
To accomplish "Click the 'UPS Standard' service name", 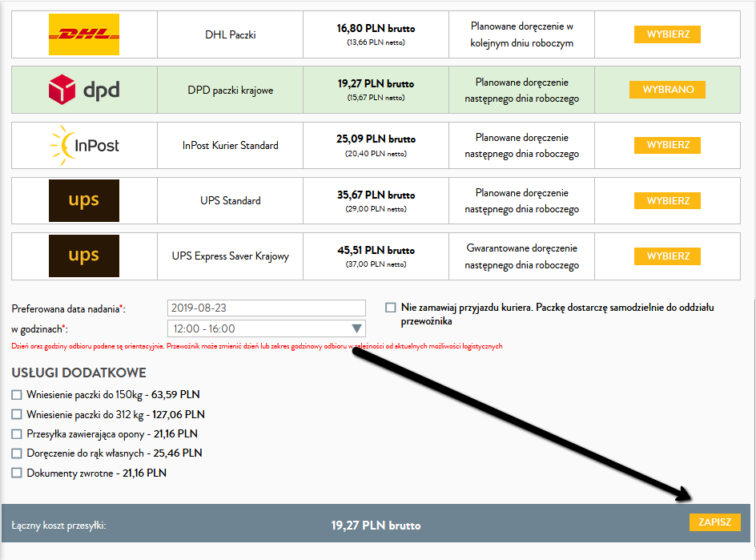I will [231, 200].
